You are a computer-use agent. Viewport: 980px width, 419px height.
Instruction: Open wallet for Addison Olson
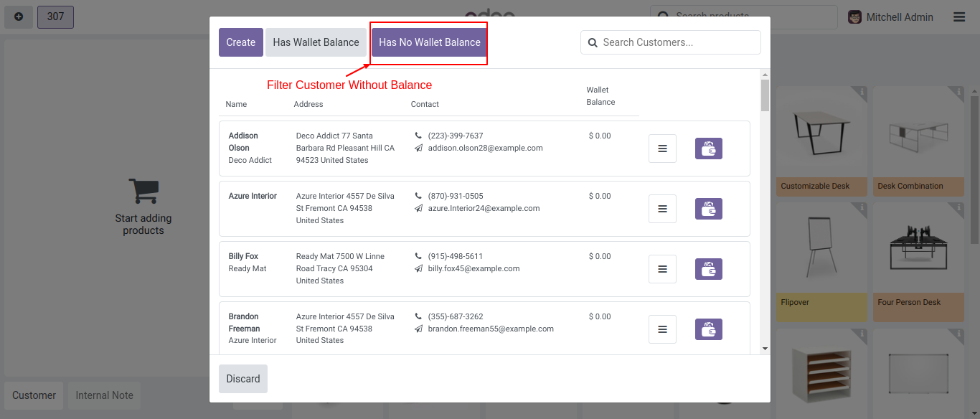(x=708, y=149)
